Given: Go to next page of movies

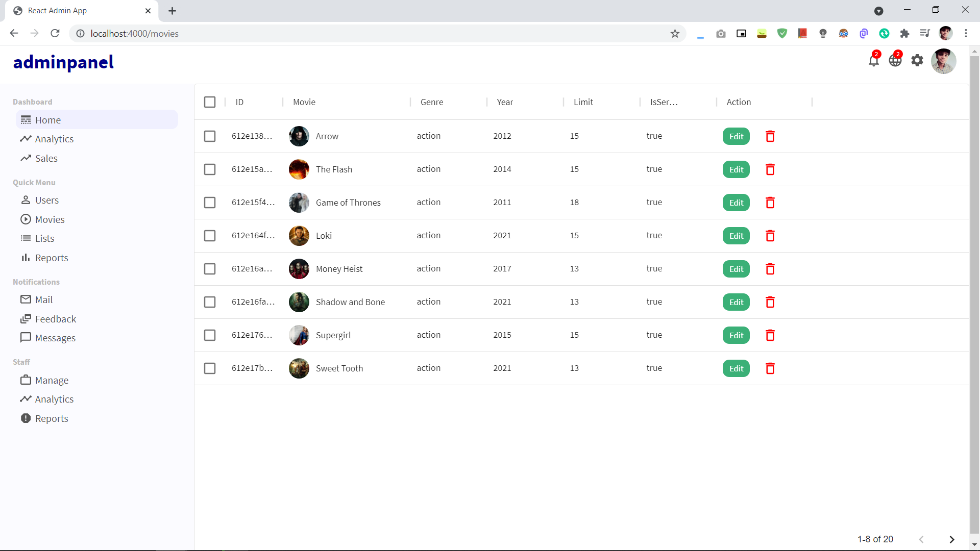Looking at the screenshot, I should tap(951, 539).
